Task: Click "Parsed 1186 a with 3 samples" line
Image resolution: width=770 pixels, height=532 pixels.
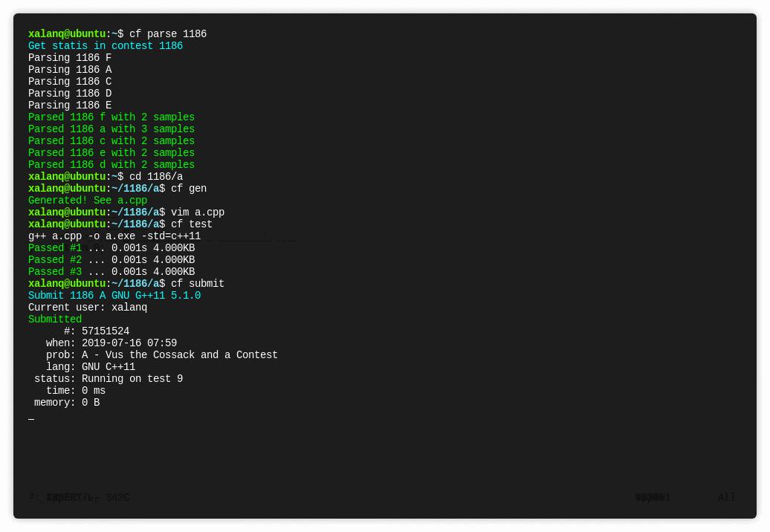Action: pos(111,129)
